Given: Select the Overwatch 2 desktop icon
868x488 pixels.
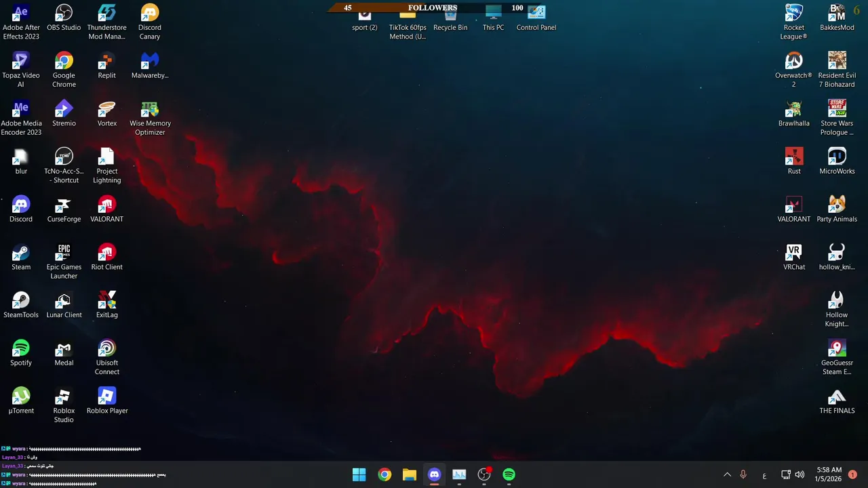Looking at the screenshot, I should (794, 70).
